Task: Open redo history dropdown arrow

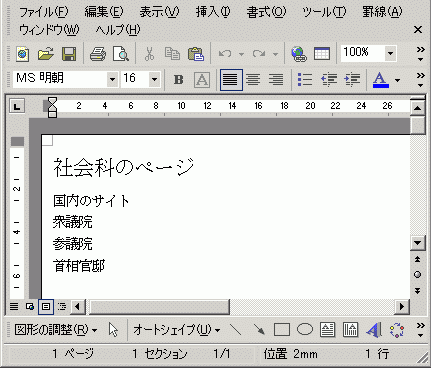Action: point(275,54)
